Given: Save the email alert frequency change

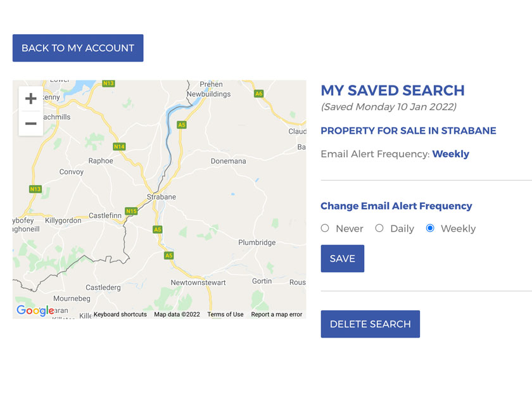Looking at the screenshot, I should pos(342,258).
